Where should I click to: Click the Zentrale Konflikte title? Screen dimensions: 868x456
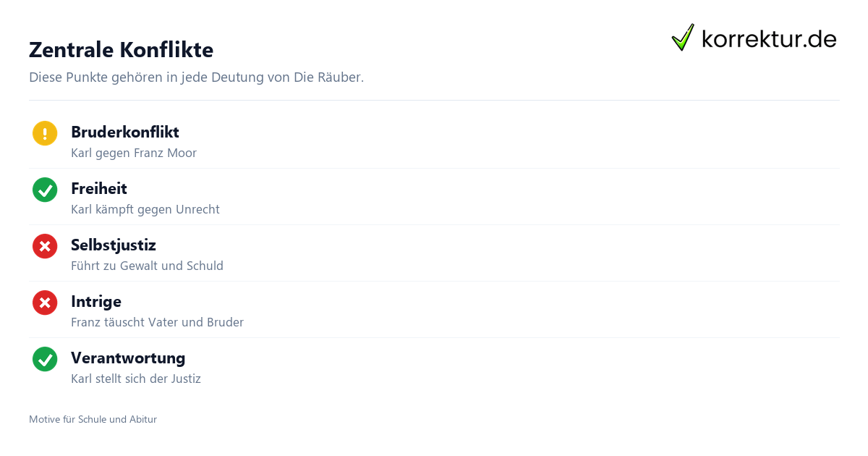[x=121, y=50]
